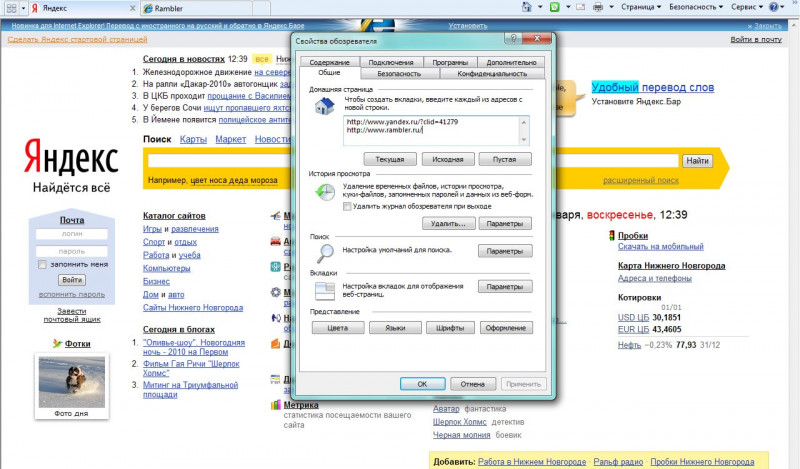
Task: Confirm the dialog with OK
Action: tap(422, 384)
